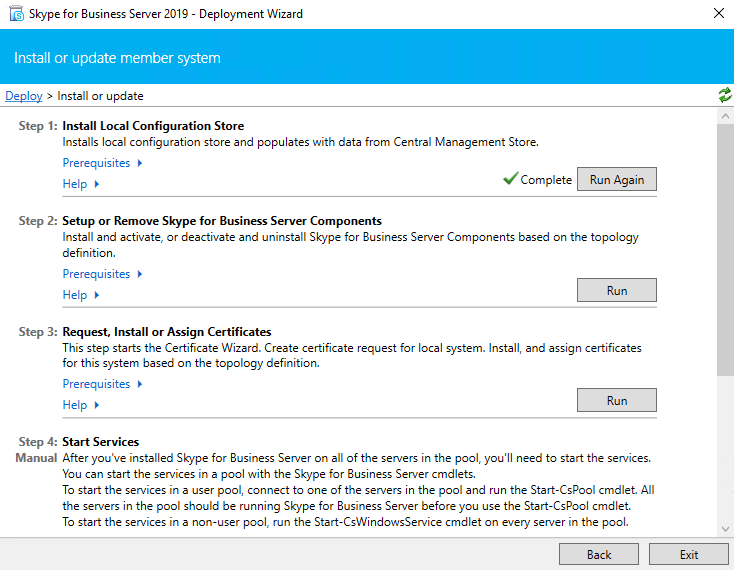Go back with the Back button
The height and width of the screenshot is (570, 734).
598,554
